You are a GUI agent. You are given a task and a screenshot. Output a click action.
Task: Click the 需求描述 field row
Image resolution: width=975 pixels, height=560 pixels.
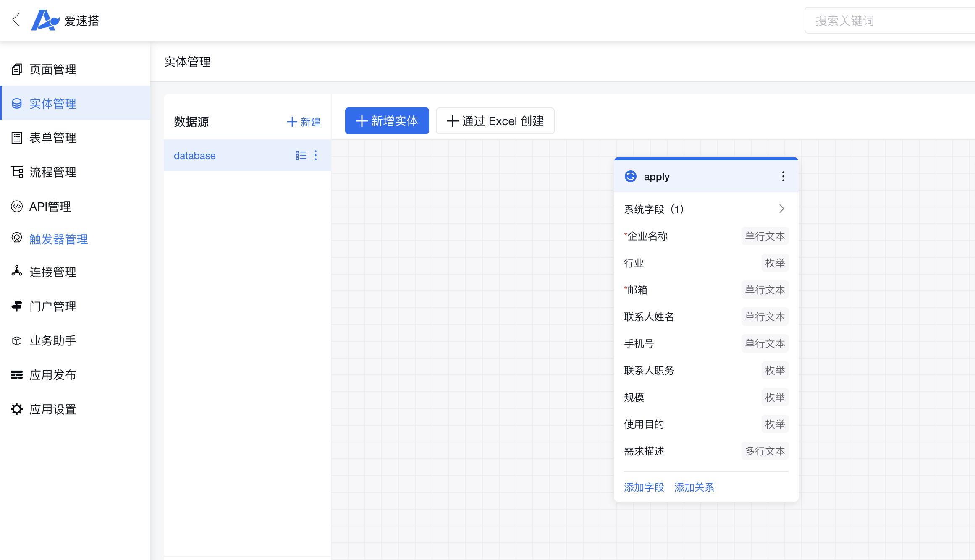706,451
